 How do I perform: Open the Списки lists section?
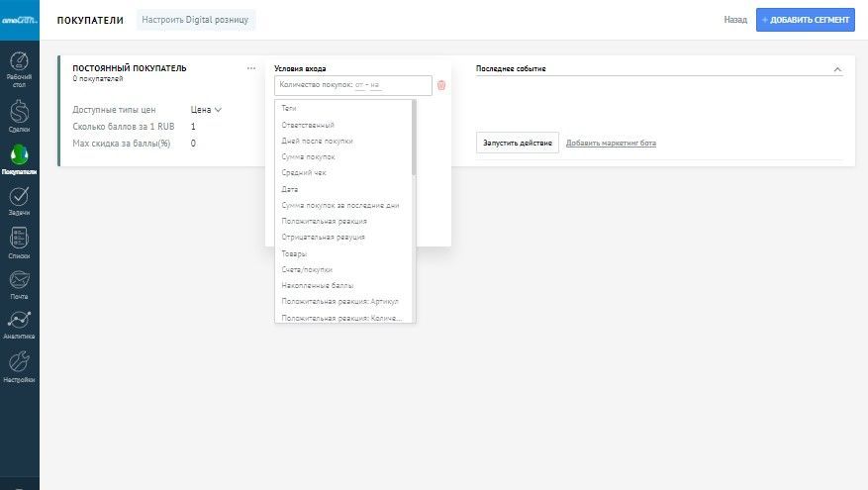(x=20, y=244)
